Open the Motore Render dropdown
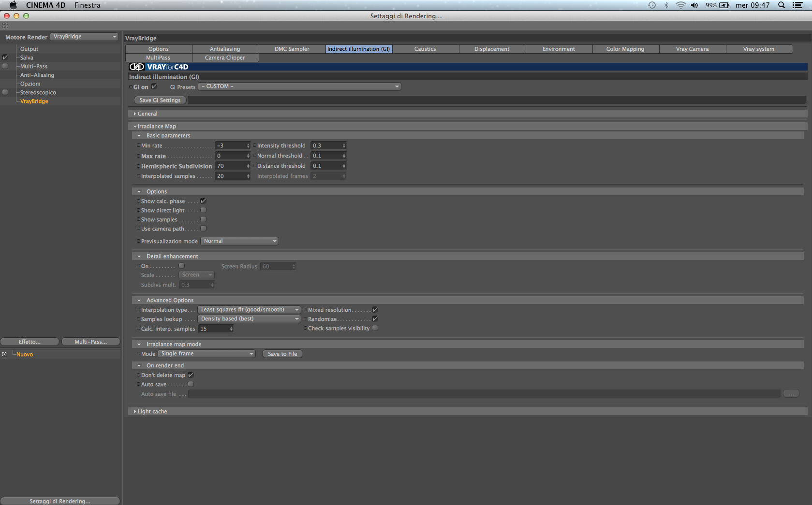This screenshot has height=505, width=812. click(x=85, y=37)
